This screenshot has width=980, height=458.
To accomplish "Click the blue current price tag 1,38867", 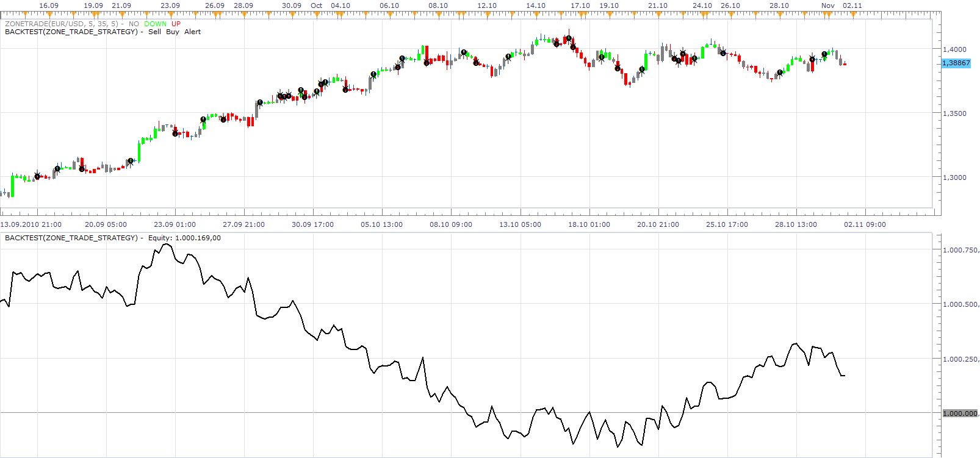I will pos(956,63).
